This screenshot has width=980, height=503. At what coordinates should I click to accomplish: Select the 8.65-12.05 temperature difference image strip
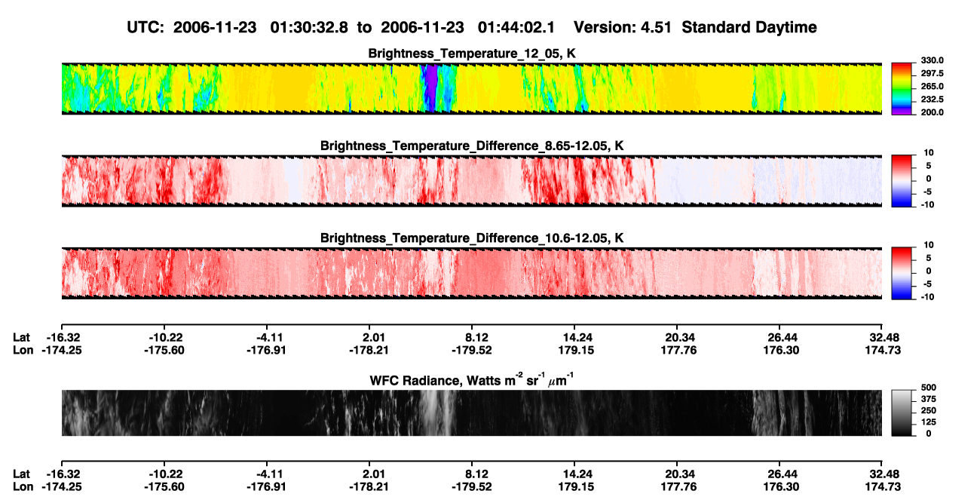coord(471,180)
